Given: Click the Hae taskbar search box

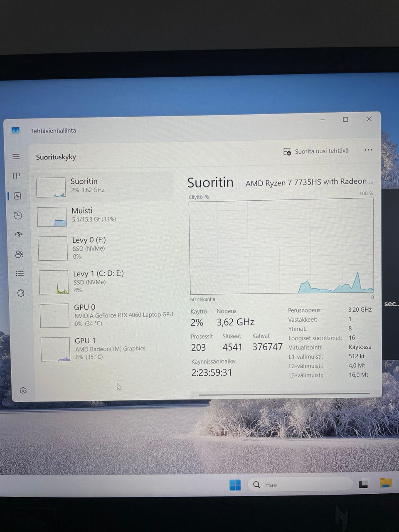Looking at the screenshot, I should 300,485.
